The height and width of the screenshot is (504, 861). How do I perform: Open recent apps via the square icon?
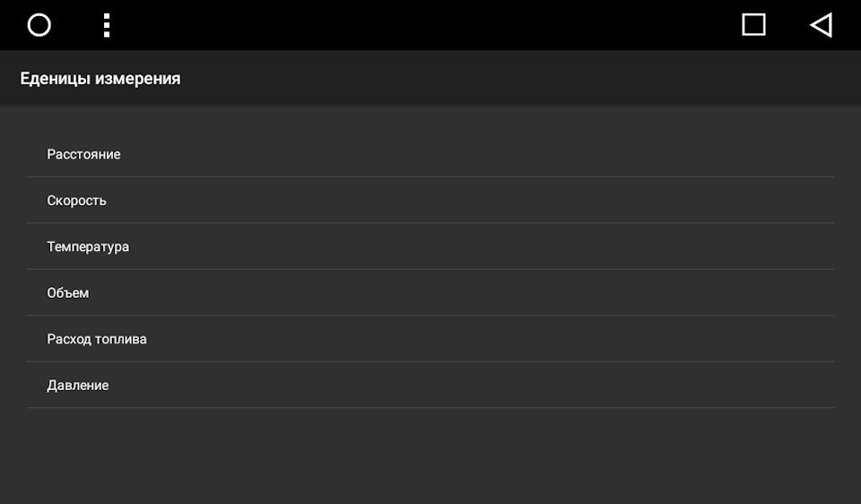753,25
